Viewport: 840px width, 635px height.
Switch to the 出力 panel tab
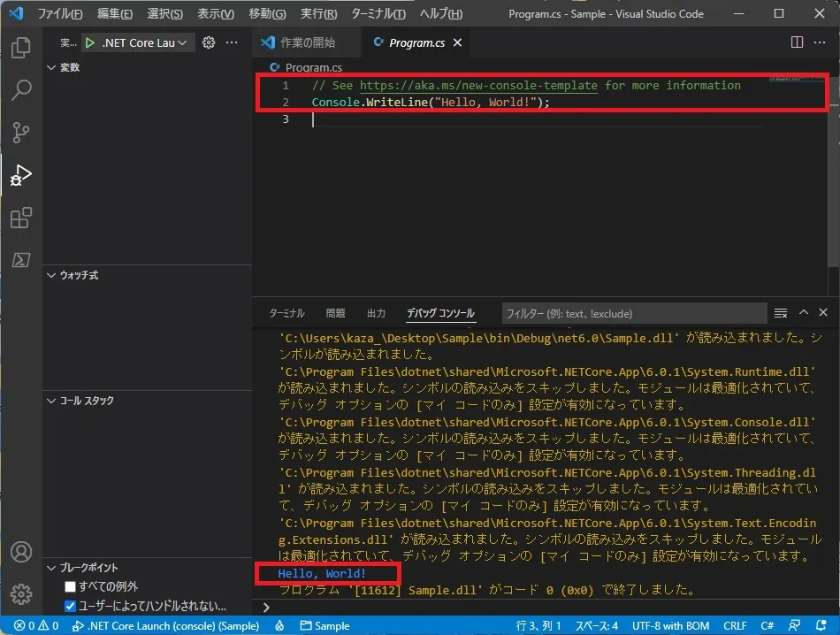(x=376, y=313)
